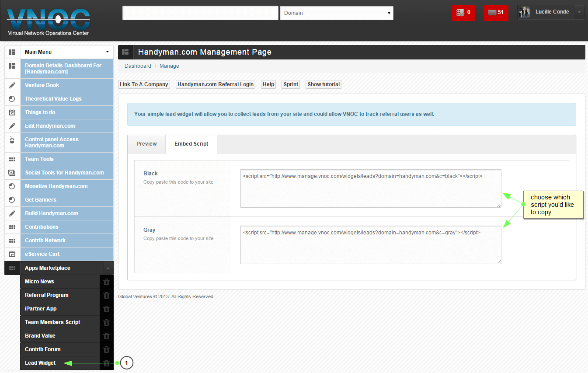Screen dimensions: 588x373
Task: Open Get Banners
Action: [x=67, y=200]
